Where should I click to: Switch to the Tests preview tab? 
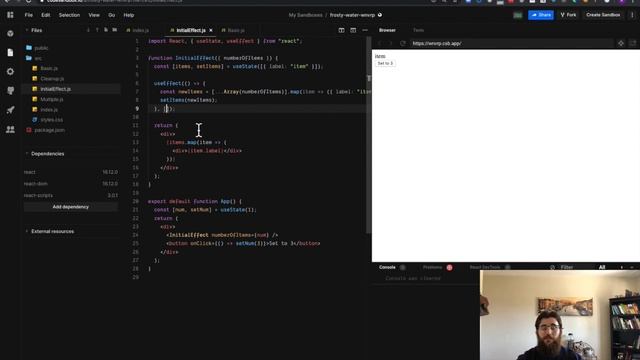click(x=418, y=30)
